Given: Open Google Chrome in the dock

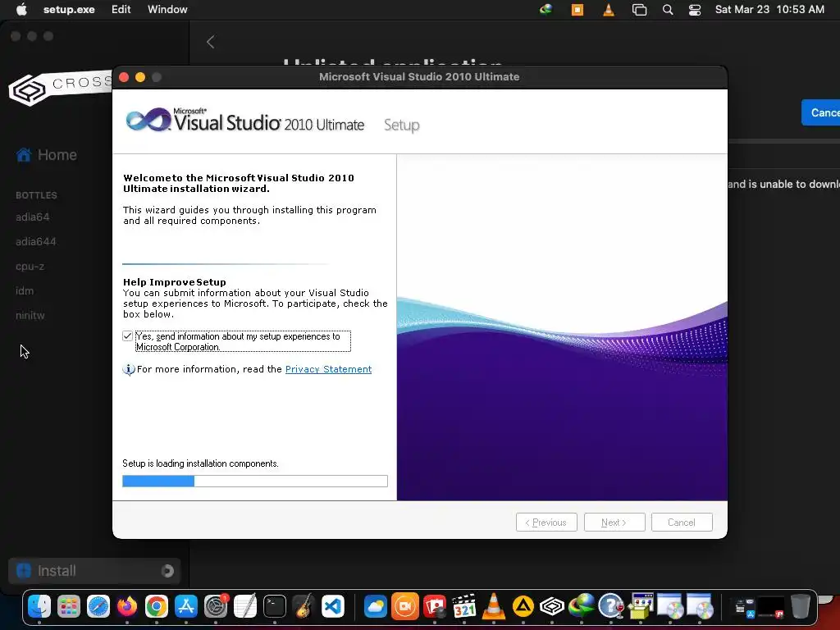Looking at the screenshot, I should 157,607.
